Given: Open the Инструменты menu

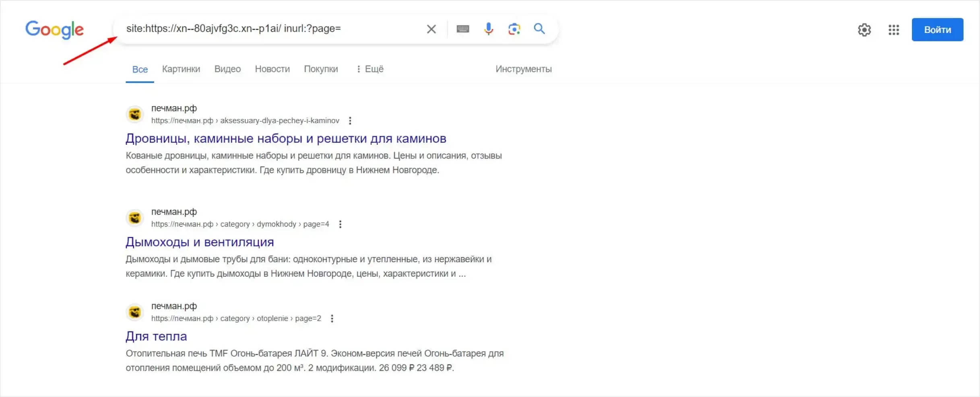Looking at the screenshot, I should (523, 69).
